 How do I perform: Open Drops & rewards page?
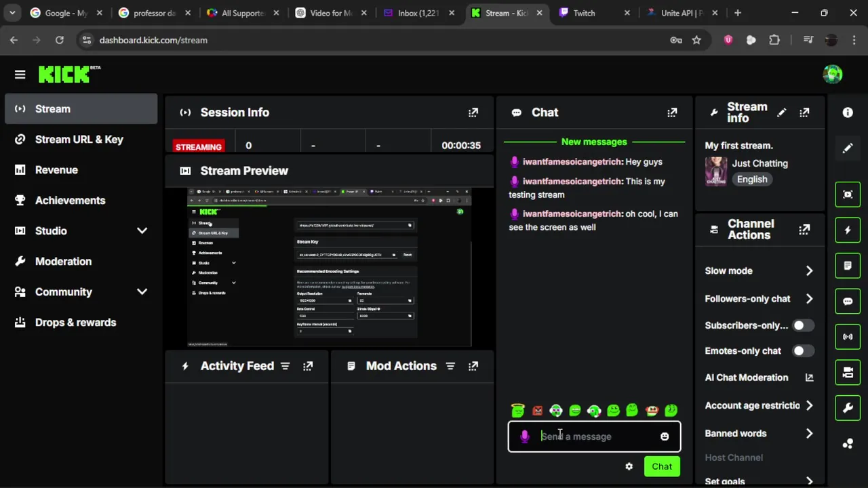pyautogui.click(x=81, y=322)
